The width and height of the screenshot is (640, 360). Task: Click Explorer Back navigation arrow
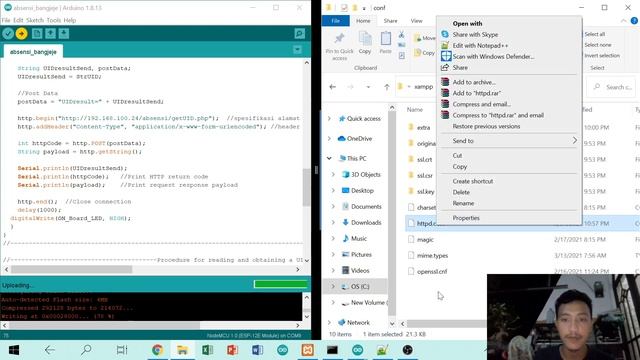click(x=333, y=87)
